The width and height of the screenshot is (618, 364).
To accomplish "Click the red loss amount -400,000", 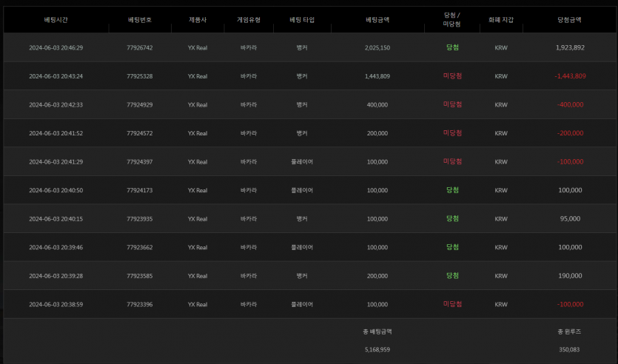I will [570, 105].
